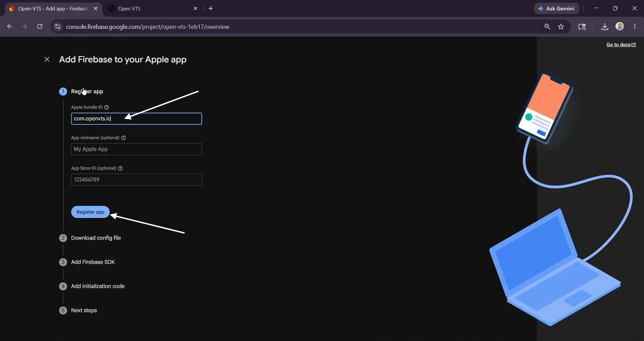Click the step 3 number circle
Screen dimensions: 644x341
tap(63, 262)
